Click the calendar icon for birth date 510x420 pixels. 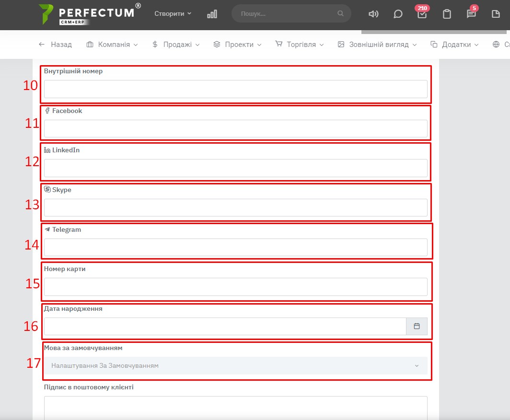point(417,326)
